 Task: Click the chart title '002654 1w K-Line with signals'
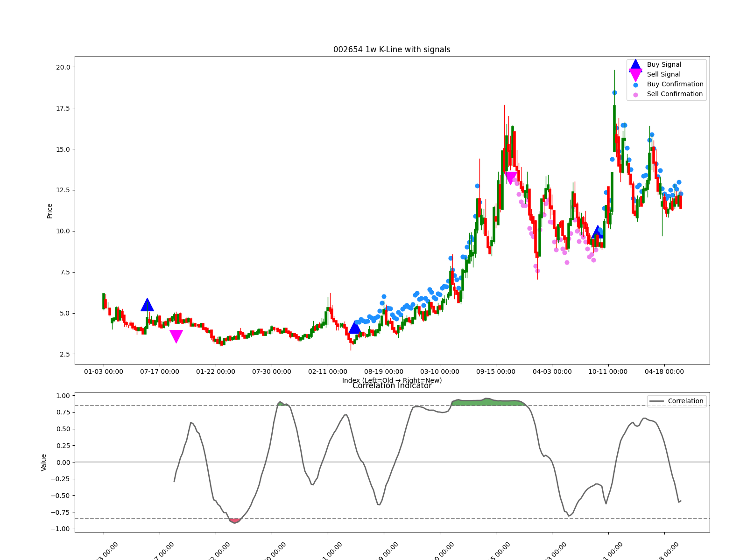[392, 49]
